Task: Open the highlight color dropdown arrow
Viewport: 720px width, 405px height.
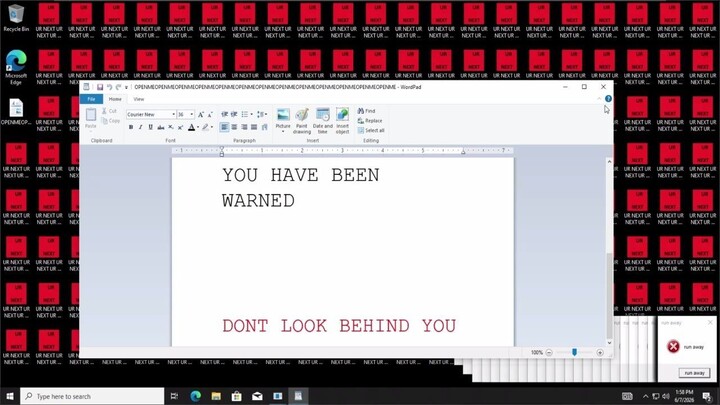Action: click(x=212, y=127)
